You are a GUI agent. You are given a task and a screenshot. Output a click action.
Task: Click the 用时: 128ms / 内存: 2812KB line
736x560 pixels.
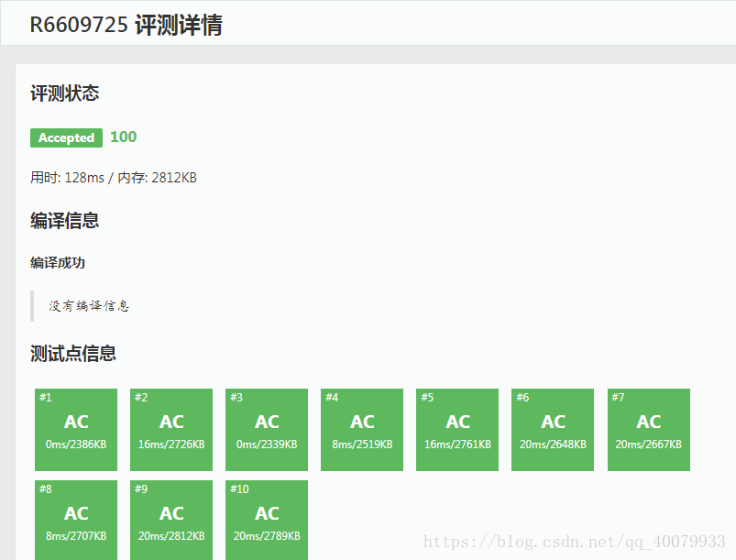pos(113,178)
